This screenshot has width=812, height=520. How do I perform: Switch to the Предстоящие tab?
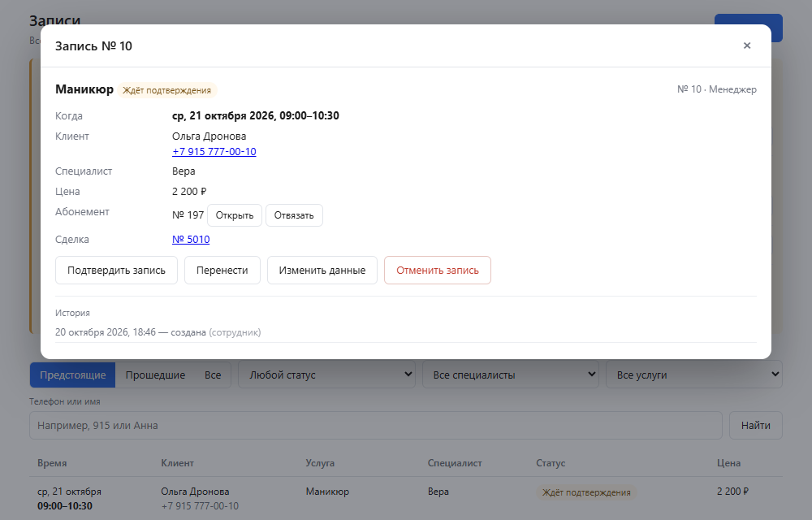tap(73, 375)
